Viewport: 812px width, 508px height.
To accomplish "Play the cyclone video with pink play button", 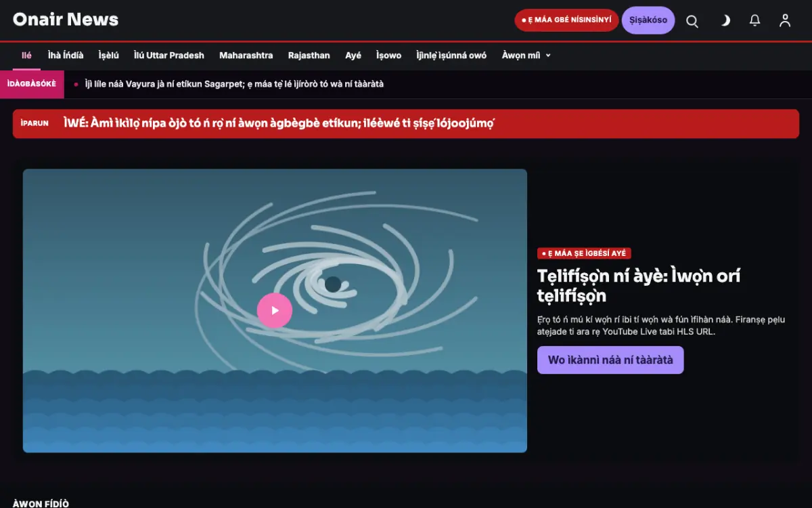I will (x=275, y=310).
